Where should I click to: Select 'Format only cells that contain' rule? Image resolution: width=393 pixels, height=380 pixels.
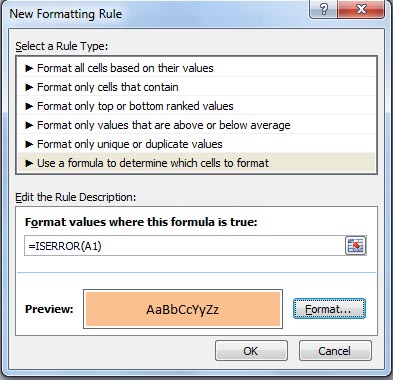(196, 87)
